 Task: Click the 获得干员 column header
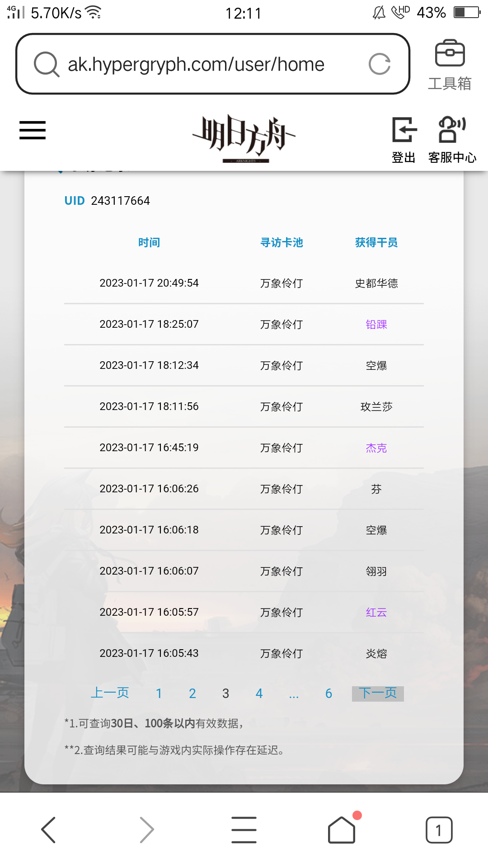pyautogui.click(x=376, y=243)
